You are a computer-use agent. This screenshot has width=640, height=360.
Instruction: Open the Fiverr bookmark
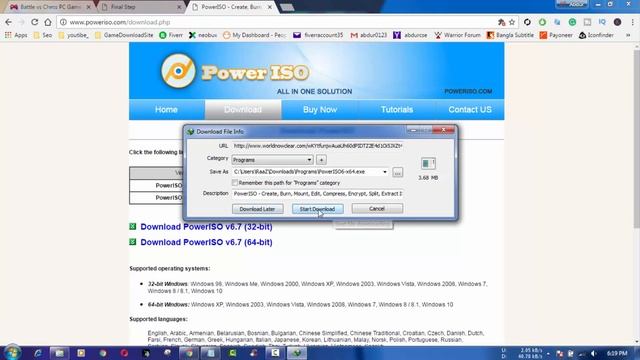(171, 35)
